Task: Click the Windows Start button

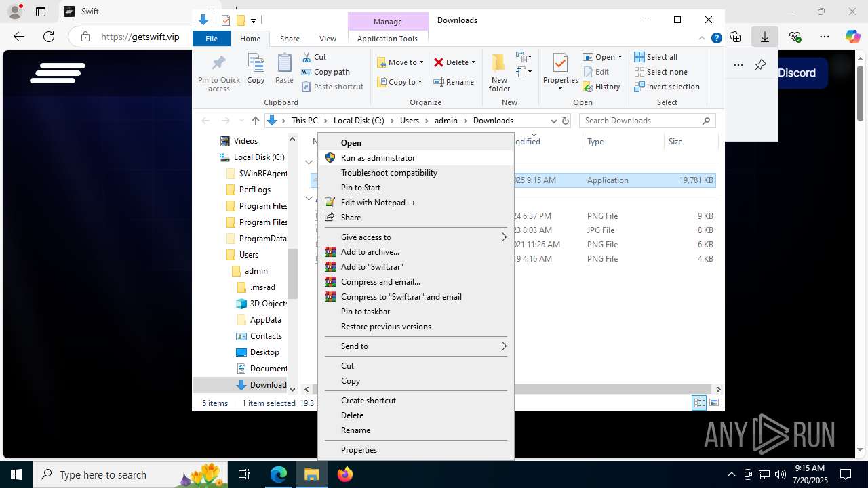Action: click(16, 474)
